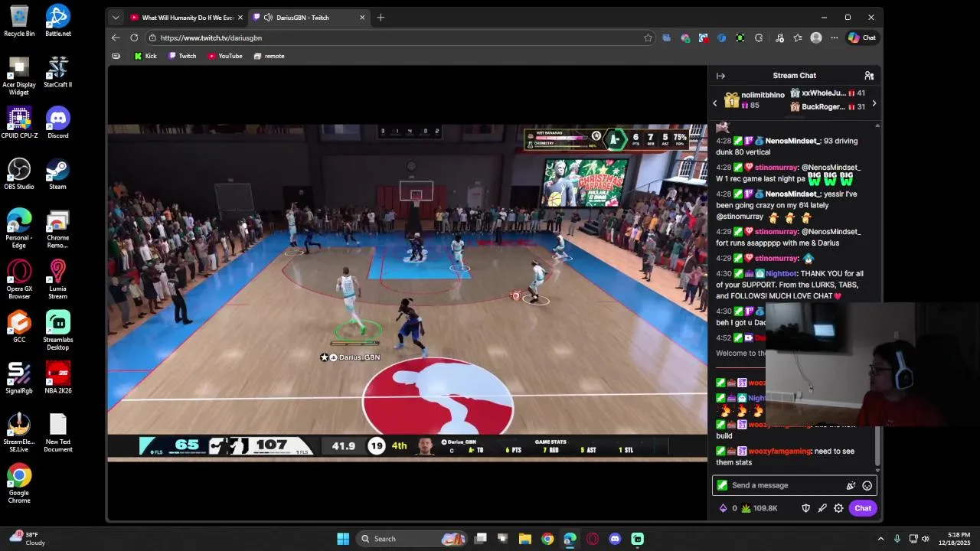The height and width of the screenshot is (551, 980).
Task: Reload the Twitch page
Action: tap(134, 37)
